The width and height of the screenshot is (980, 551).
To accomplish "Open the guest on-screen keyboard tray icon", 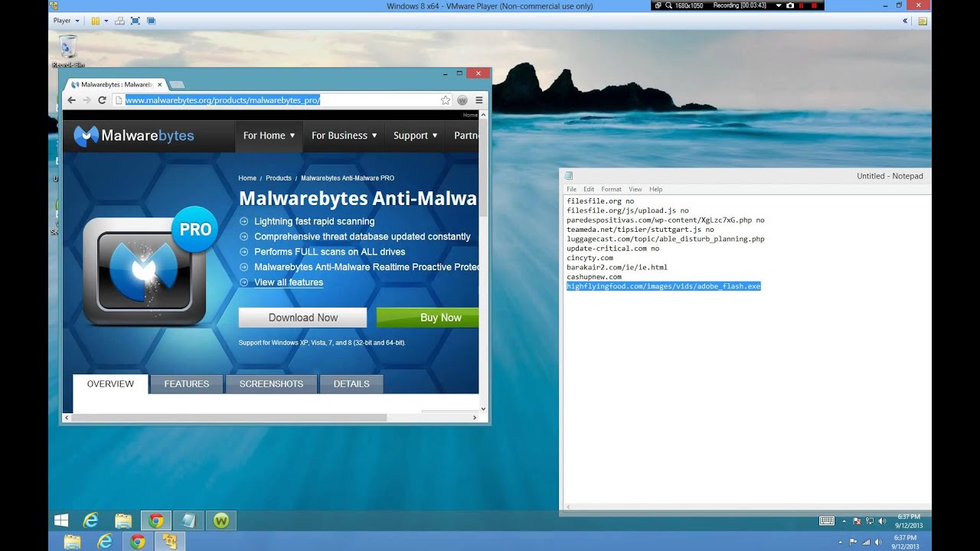I will point(827,520).
